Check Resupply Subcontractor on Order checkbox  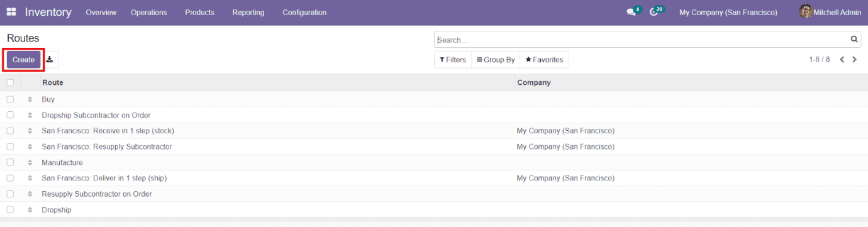click(x=10, y=194)
